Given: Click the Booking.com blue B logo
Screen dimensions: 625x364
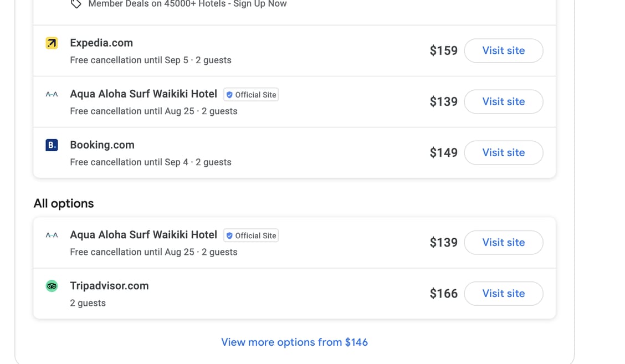Looking at the screenshot, I should click(x=52, y=145).
